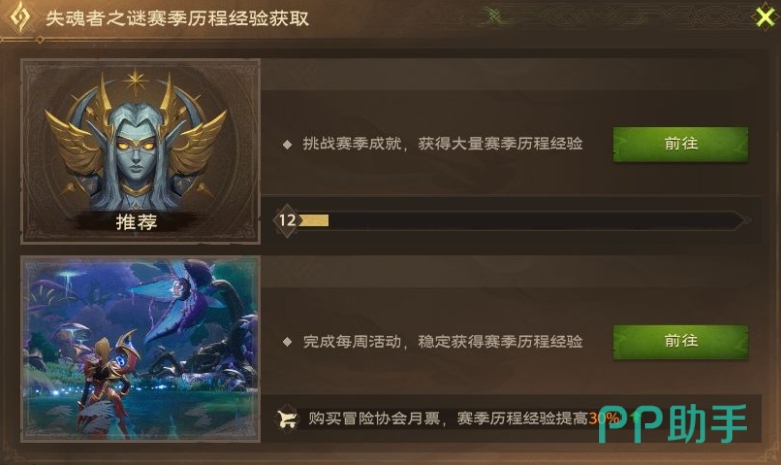Close the season experience panel with the X

click(765, 17)
